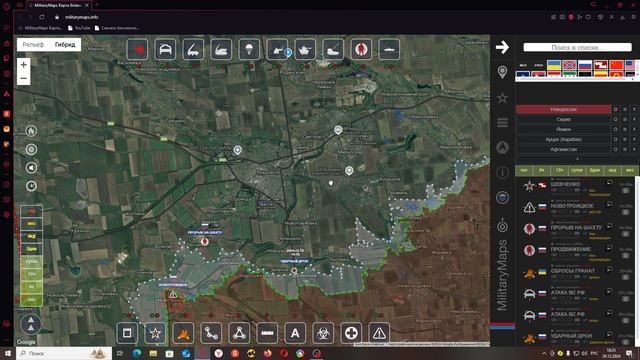
Task: Filter by the Ukrainian flag
Action: (553, 65)
